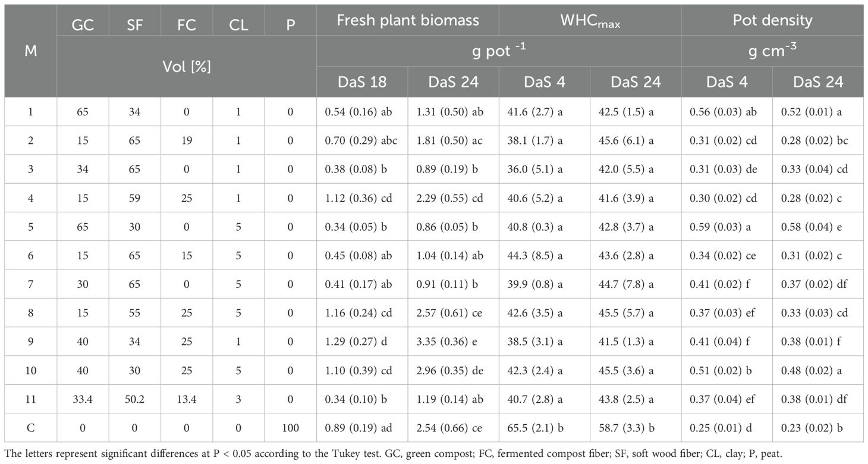This screenshot has height=464, width=868.
Task: Select the FC column header
Action: coord(187,26)
